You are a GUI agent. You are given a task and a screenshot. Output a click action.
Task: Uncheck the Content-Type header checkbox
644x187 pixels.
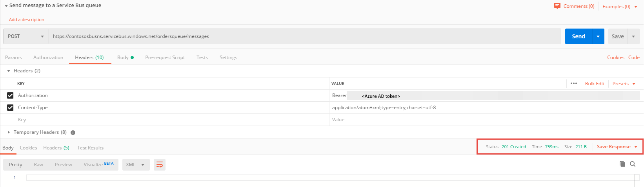[x=10, y=108]
